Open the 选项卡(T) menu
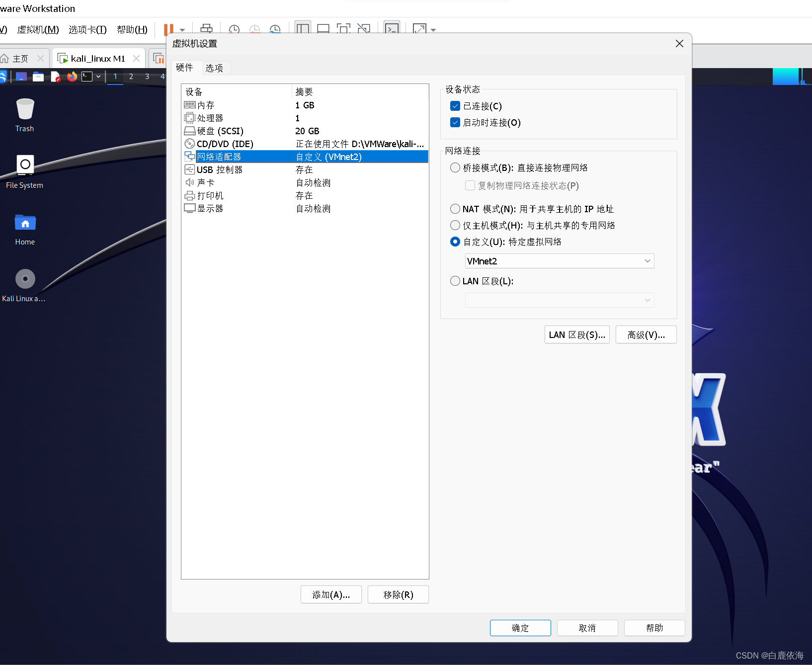812x665 pixels. coord(88,30)
